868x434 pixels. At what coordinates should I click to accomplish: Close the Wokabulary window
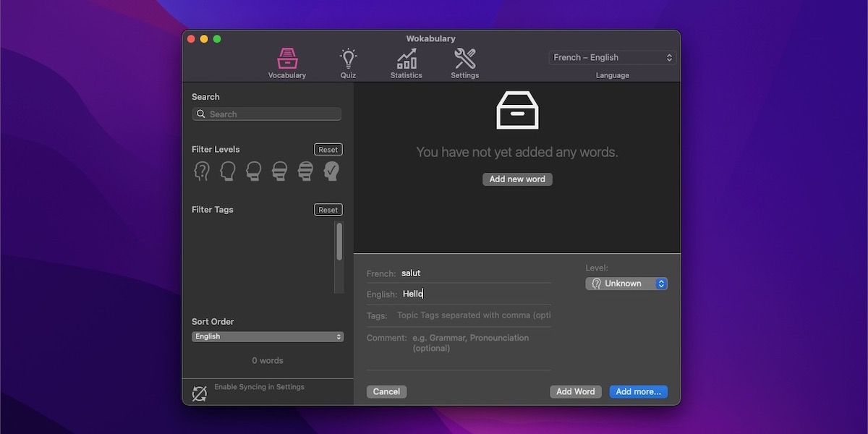click(x=192, y=39)
